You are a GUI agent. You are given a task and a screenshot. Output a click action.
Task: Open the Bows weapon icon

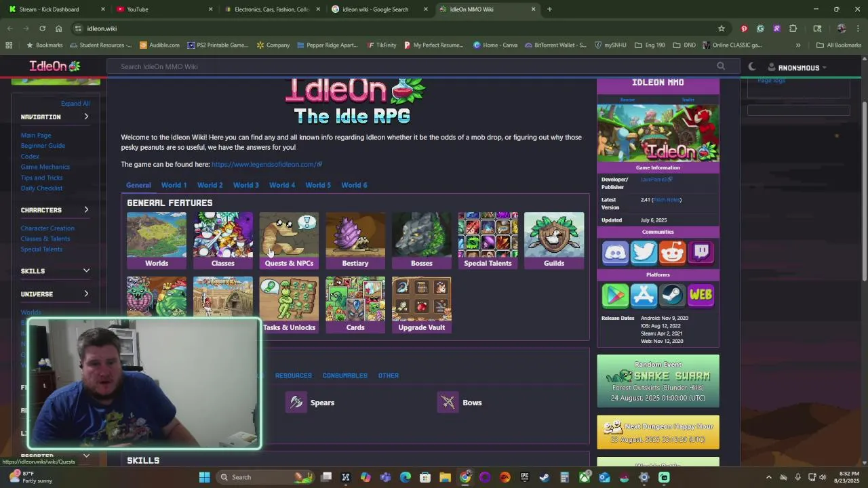click(448, 403)
